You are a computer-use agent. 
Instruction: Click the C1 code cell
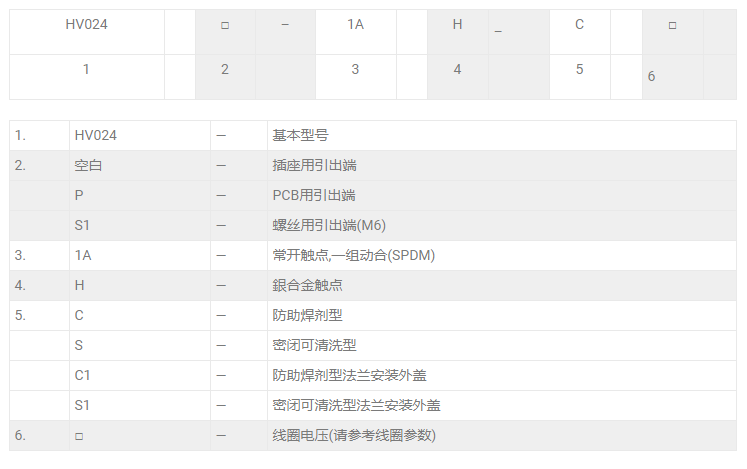[83, 375]
